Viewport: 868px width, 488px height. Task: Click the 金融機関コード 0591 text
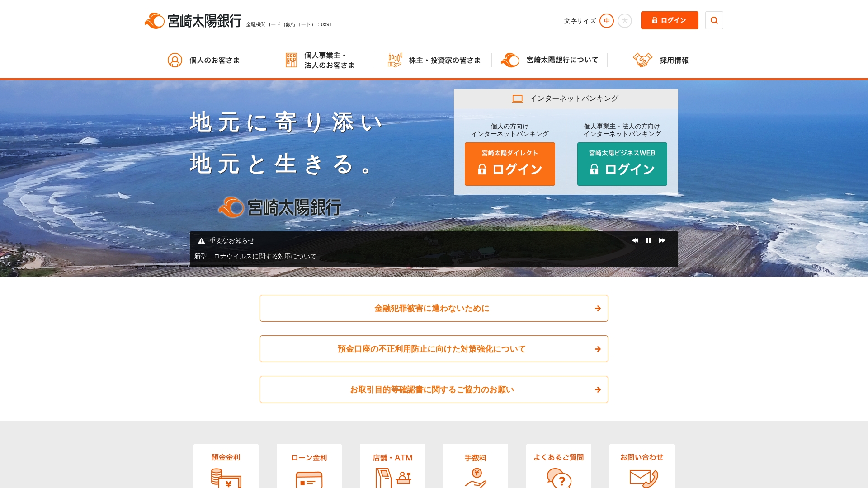[x=289, y=24]
